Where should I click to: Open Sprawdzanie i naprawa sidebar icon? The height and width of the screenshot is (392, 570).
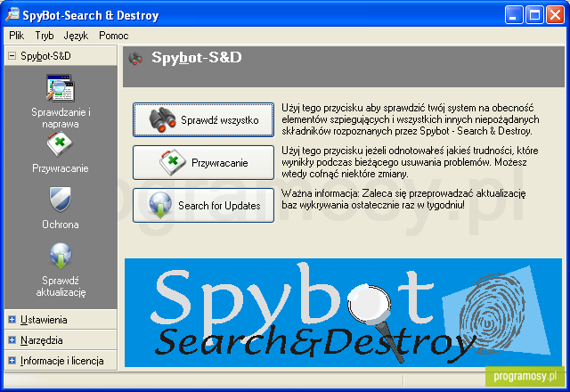coord(61,88)
